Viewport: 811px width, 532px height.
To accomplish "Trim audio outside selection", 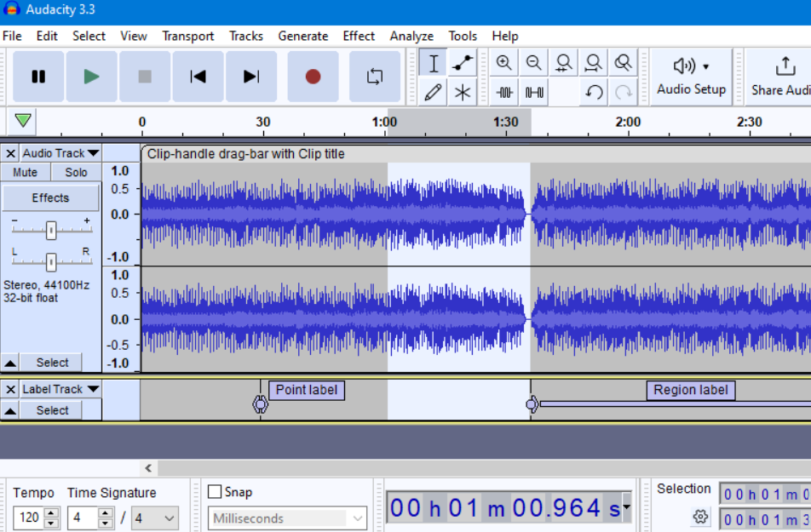I will [504, 93].
